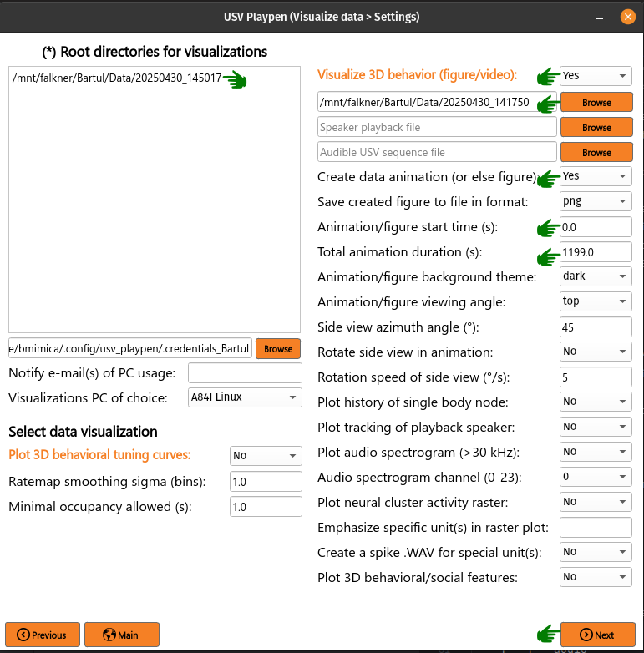Click the credentials path input field
Screen dimensions: 644x653
point(130,348)
